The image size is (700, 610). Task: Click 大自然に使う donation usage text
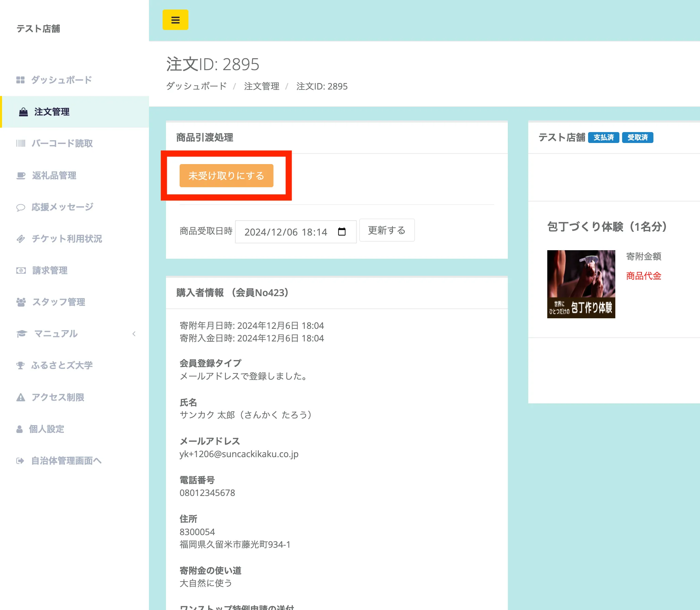coord(206,583)
